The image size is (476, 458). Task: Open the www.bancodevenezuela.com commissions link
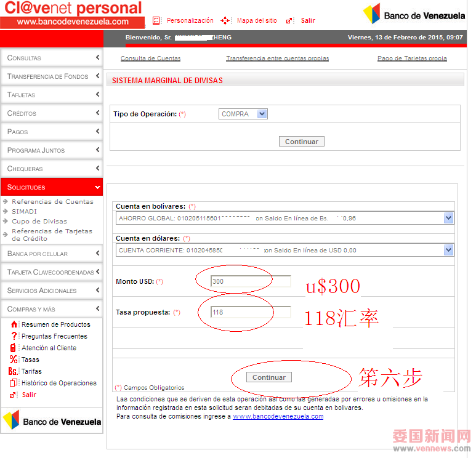[x=278, y=416]
